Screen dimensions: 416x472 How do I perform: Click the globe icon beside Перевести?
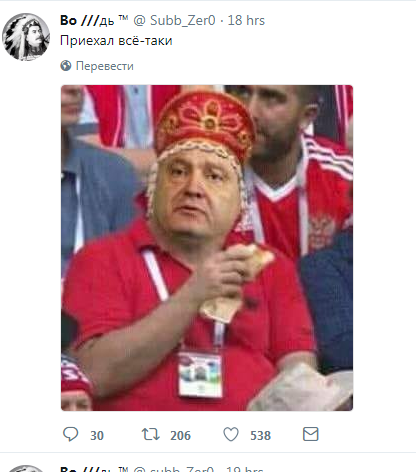point(66,66)
